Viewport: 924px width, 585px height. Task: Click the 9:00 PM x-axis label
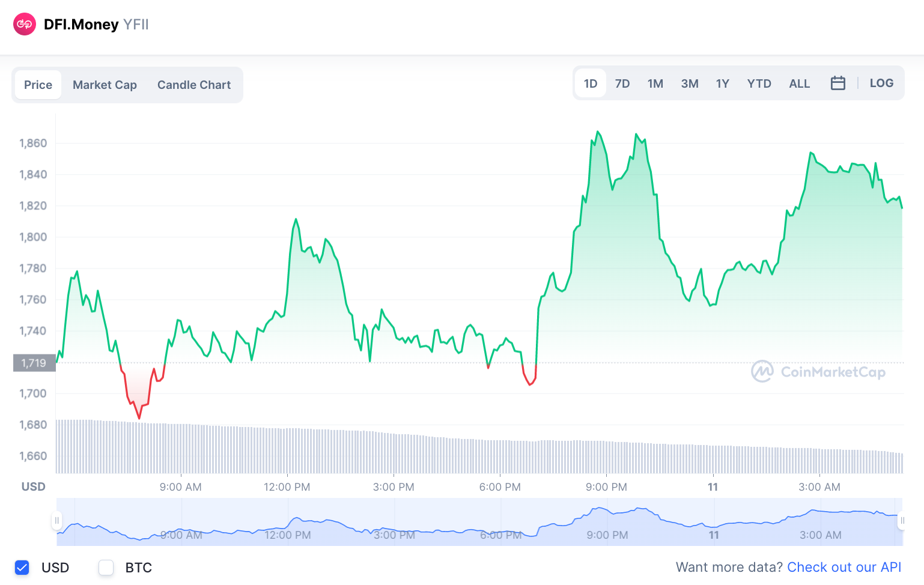point(606,487)
